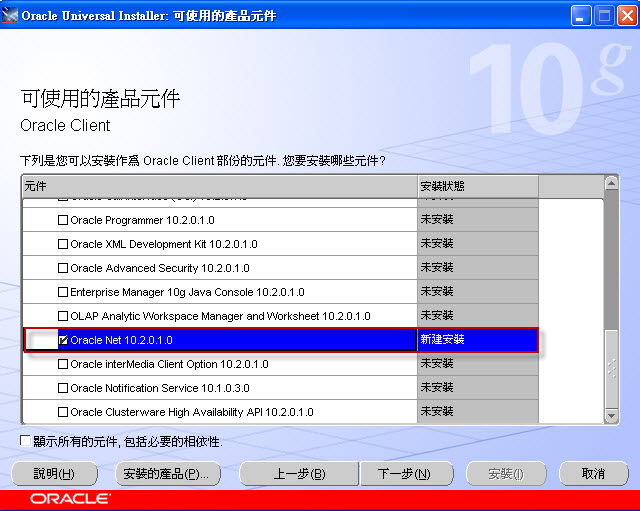The height and width of the screenshot is (511, 640).
Task: Select Oracle XML Development Kit row text
Action: [164, 244]
